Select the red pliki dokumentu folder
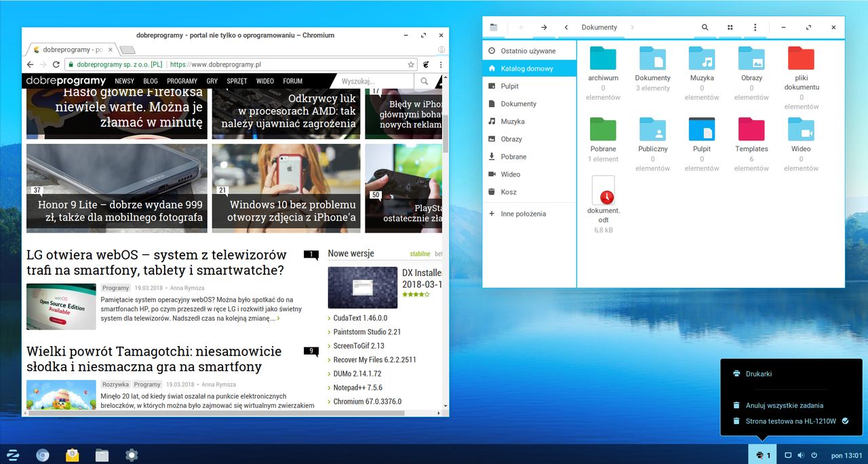Image resolution: width=868 pixels, height=464 pixels. pyautogui.click(x=801, y=58)
